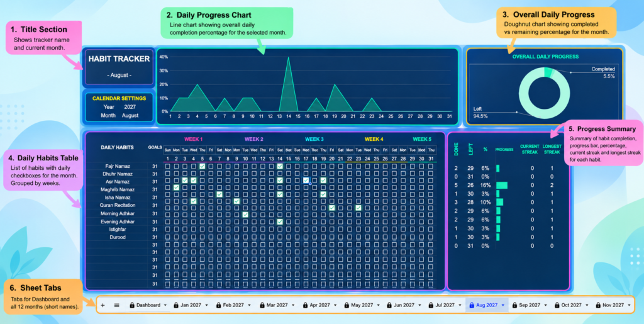
Task: Select the Fajr Namaz habit name
Action: [x=118, y=166]
